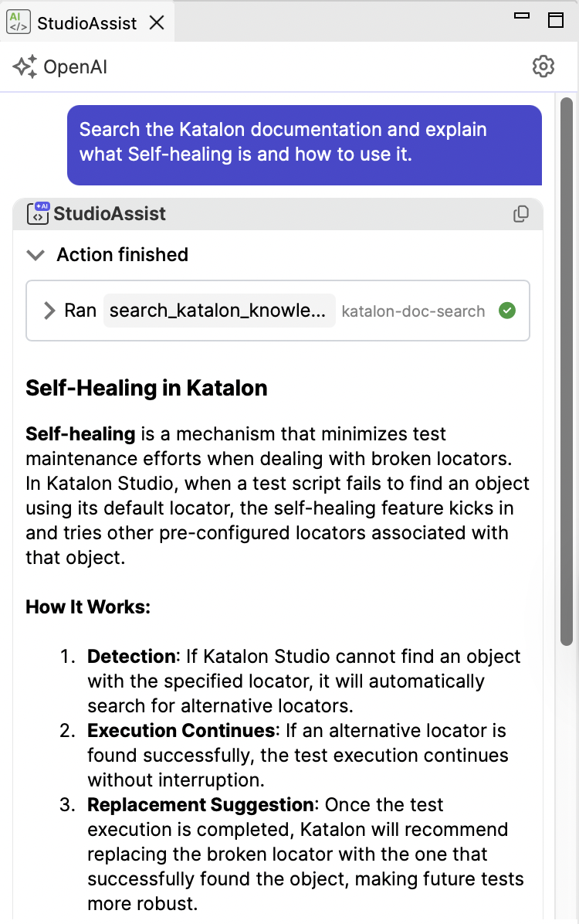Click the search_katalon_knowle... tool name

tap(218, 311)
